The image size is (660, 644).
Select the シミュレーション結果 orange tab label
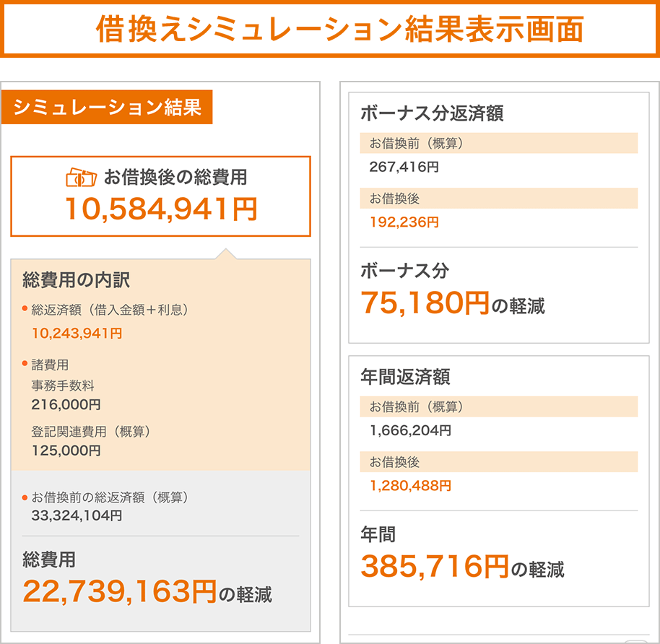click(107, 108)
